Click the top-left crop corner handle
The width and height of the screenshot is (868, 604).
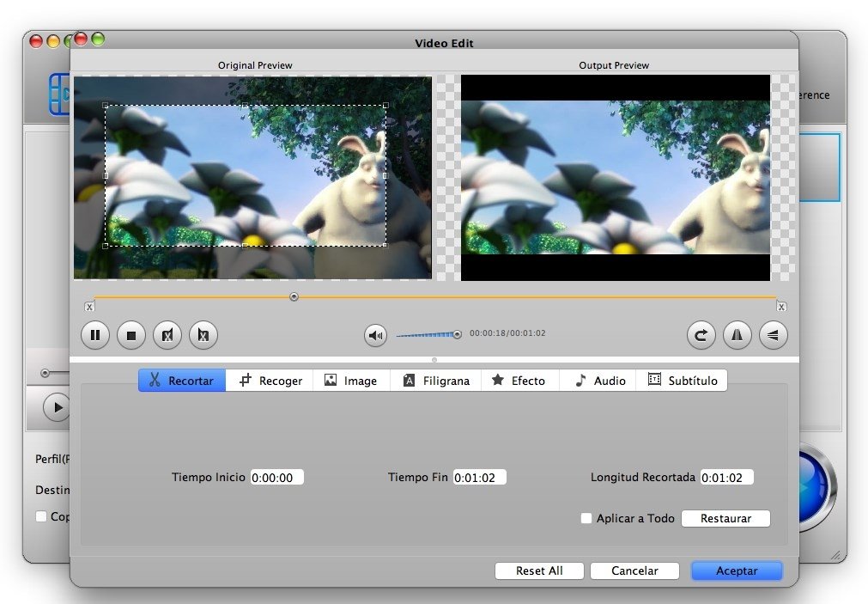[x=106, y=105]
